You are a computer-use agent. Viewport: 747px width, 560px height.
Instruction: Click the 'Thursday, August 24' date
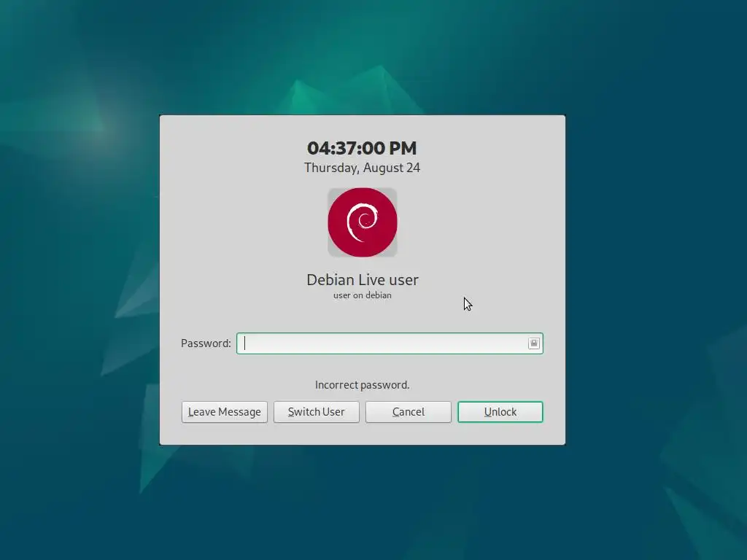(x=363, y=168)
